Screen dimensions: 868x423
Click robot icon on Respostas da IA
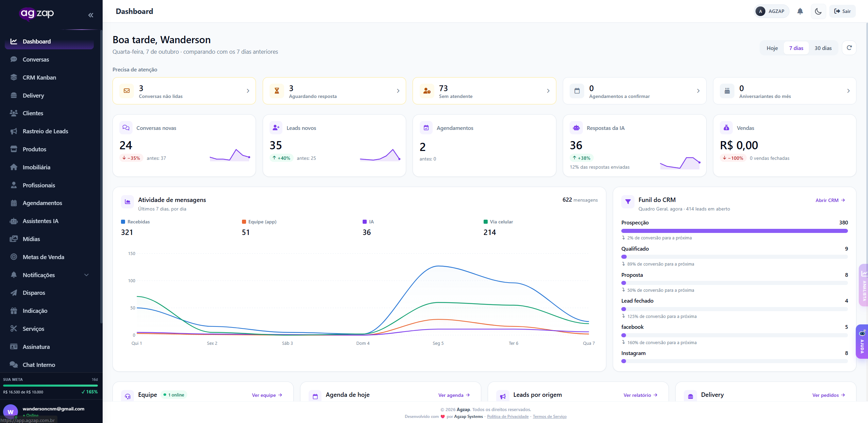576,128
